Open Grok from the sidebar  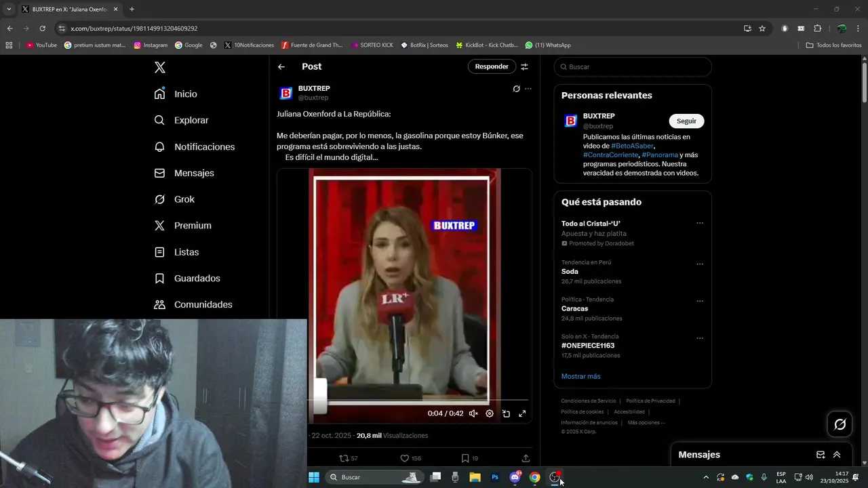tap(174, 199)
